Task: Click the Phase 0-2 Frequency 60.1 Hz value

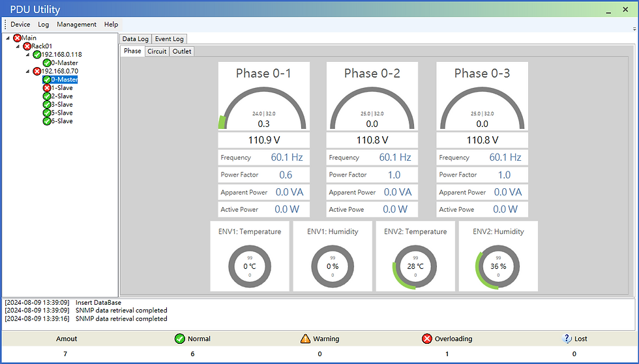Action: [395, 157]
